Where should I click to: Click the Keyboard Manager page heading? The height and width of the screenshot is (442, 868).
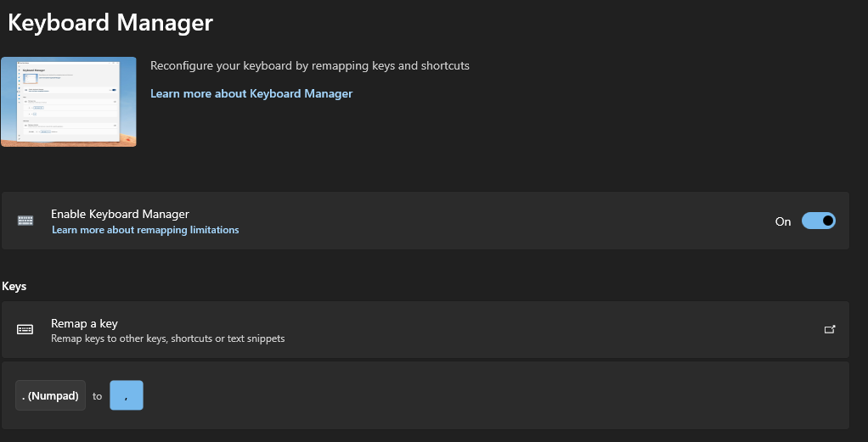pyautogui.click(x=110, y=23)
